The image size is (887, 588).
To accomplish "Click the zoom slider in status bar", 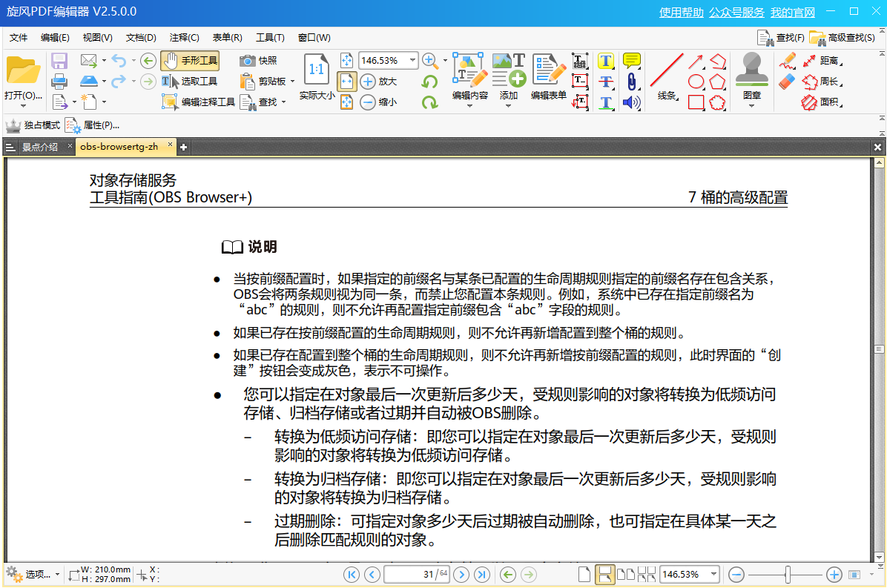I will [x=788, y=575].
